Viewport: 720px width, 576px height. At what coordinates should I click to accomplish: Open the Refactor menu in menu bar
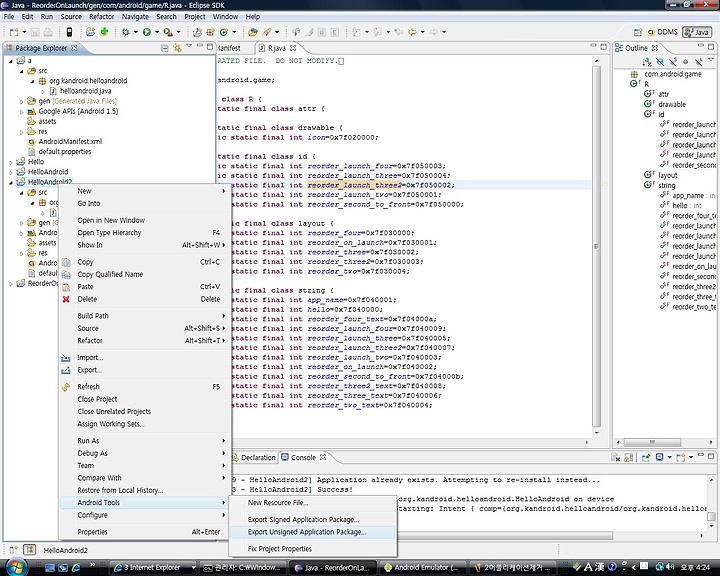101,17
